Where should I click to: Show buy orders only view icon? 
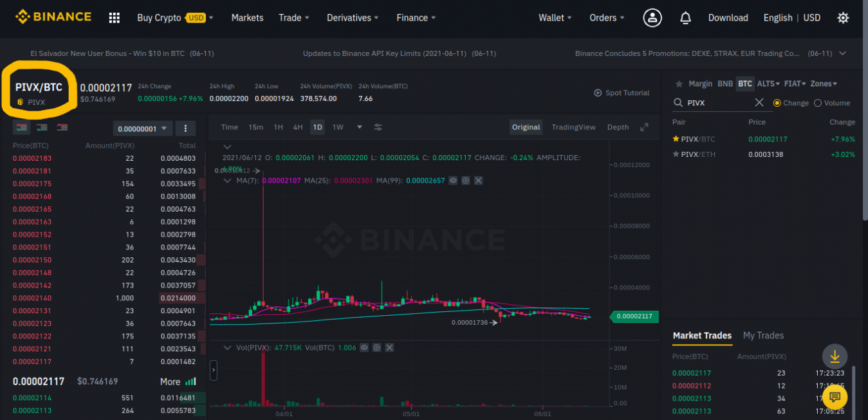[42, 127]
